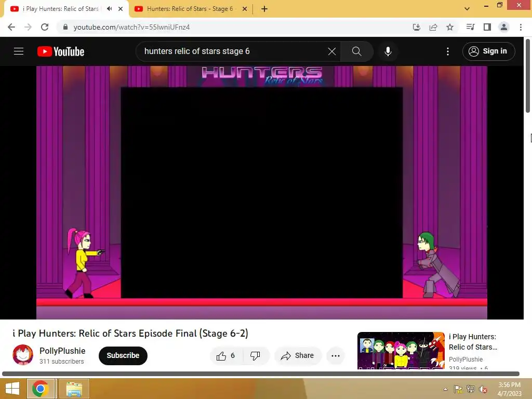Image resolution: width=532 pixels, height=399 pixels.
Task: Open Chrome profile avatar
Action: 504,27
